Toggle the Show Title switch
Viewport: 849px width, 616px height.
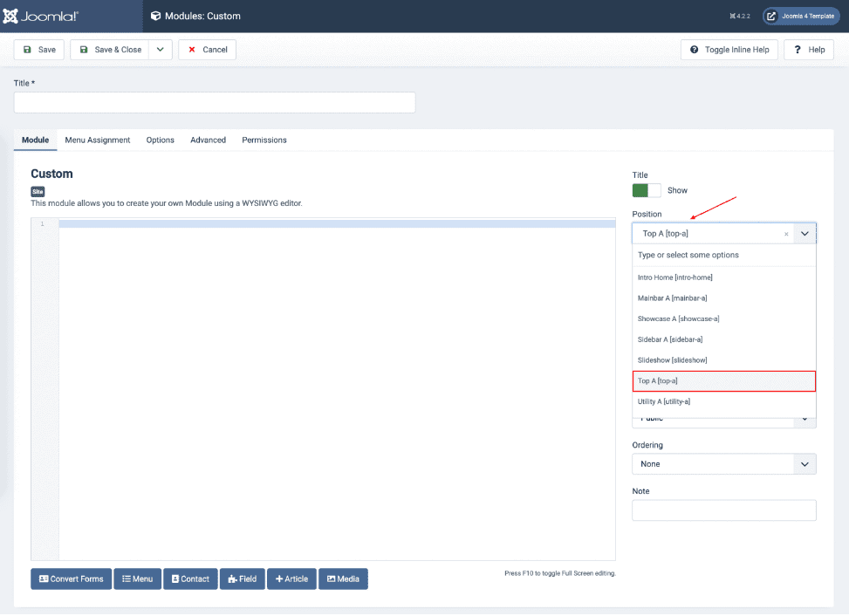coord(647,190)
